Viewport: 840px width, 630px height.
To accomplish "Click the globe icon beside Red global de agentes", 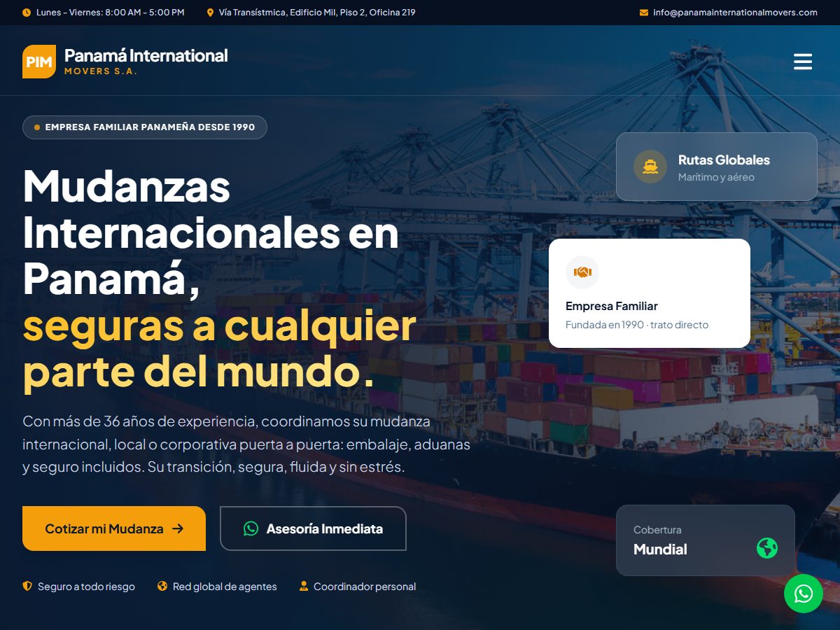I will [162, 587].
